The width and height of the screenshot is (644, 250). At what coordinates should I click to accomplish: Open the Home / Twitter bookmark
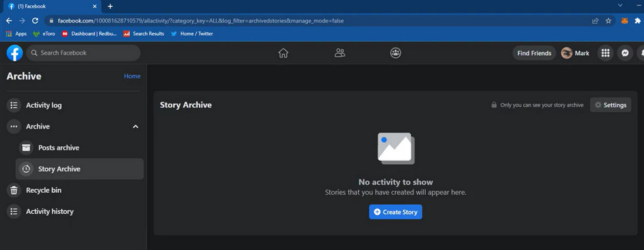[x=192, y=34]
